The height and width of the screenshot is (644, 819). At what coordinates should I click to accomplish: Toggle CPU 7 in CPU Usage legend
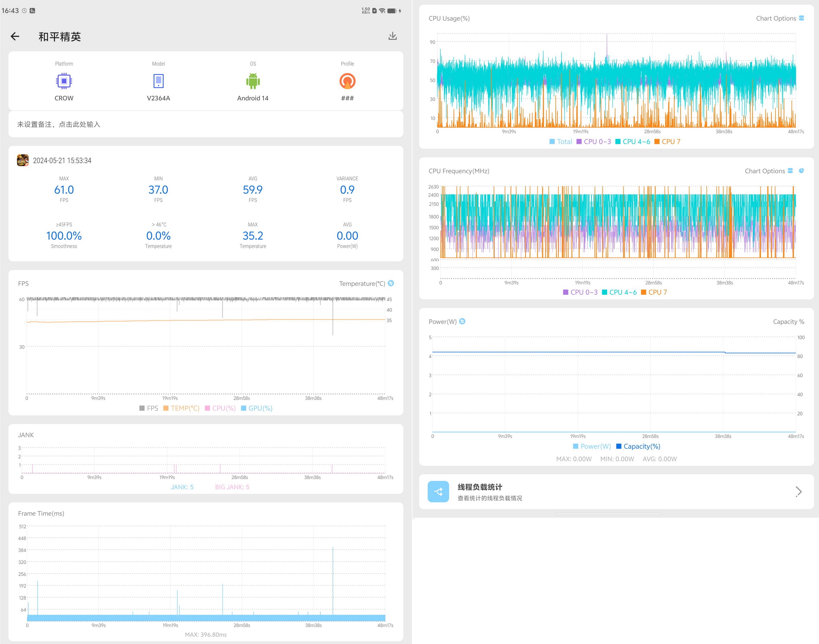tap(667, 141)
